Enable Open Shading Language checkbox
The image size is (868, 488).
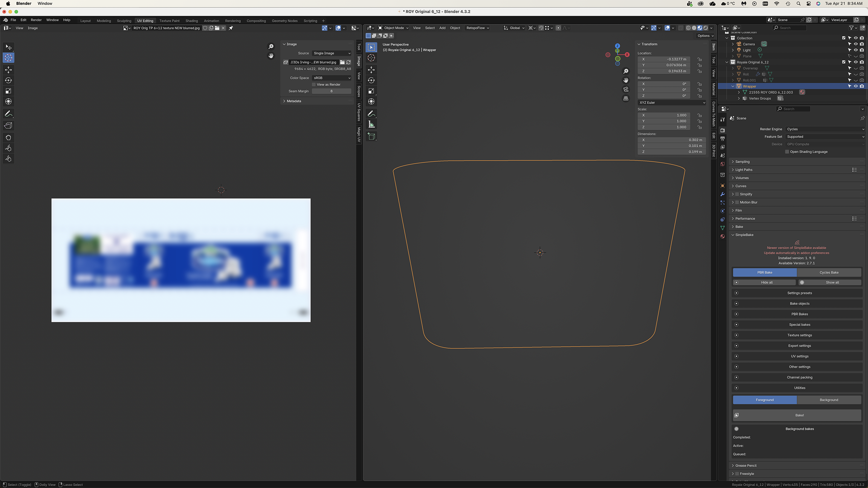tap(787, 152)
